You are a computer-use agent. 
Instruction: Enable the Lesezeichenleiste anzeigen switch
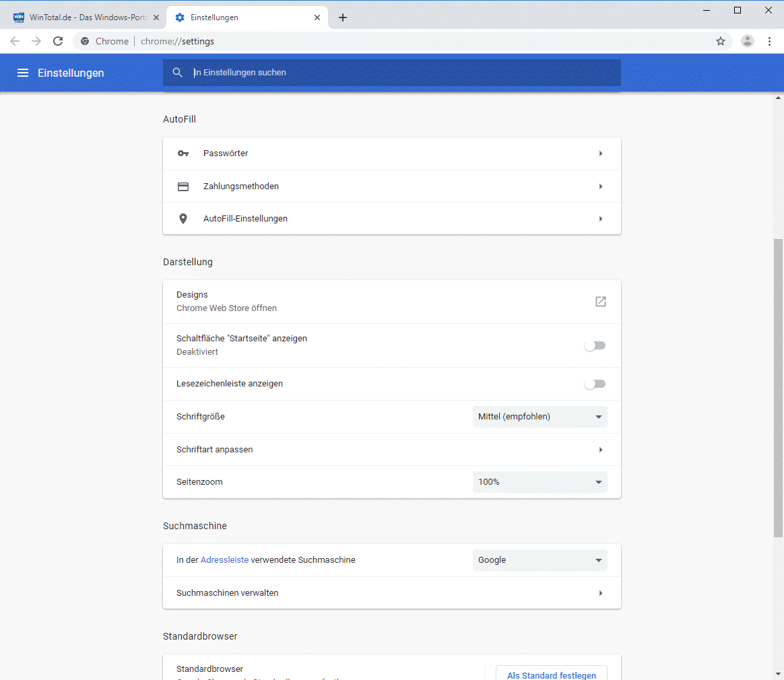click(595, 384)
